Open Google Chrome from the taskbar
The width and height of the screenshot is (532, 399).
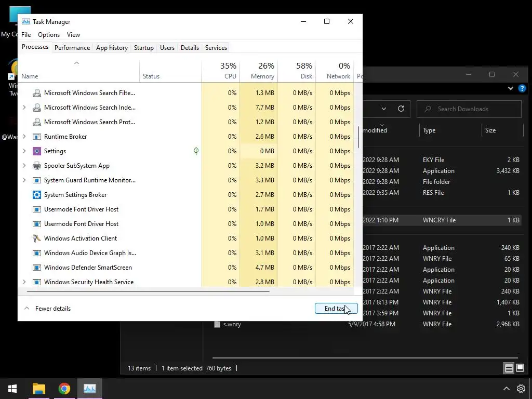coord(64,389)
